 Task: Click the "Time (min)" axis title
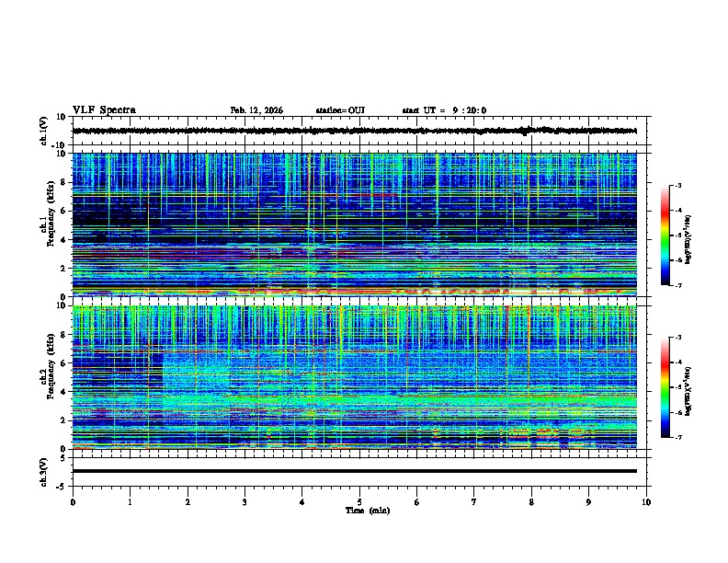click(368, 511)
